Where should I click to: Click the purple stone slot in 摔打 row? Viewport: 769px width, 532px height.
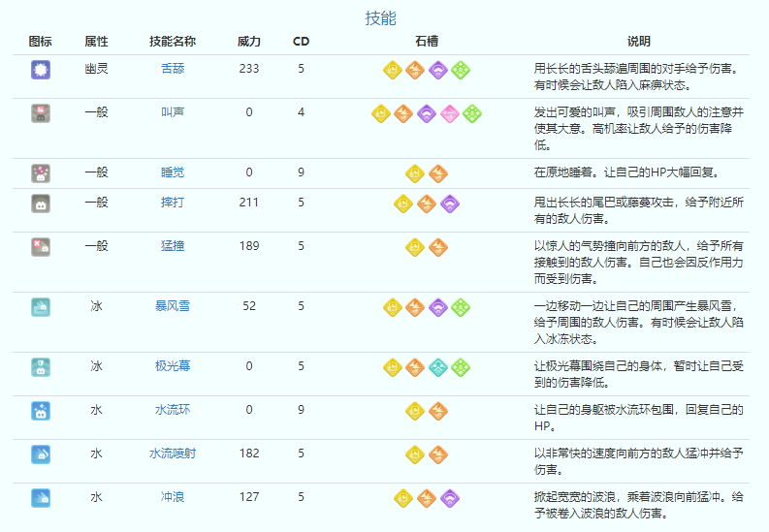pos(450,203)
